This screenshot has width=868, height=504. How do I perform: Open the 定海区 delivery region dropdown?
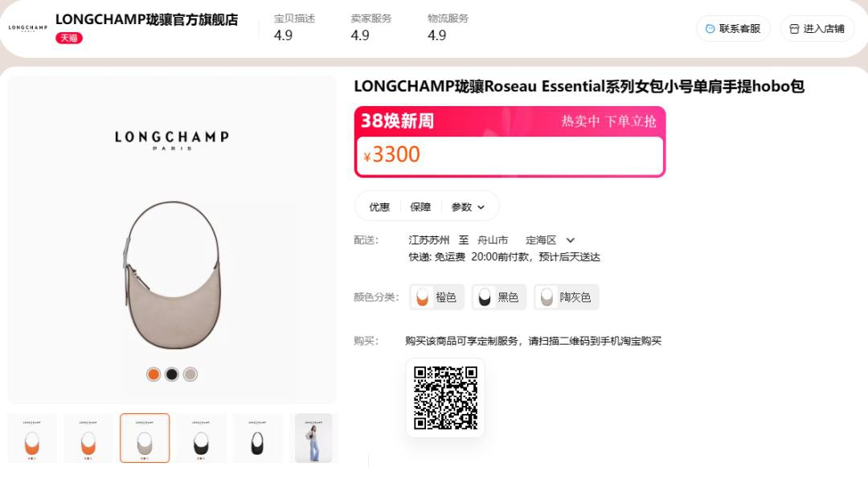click(x=550, y=240)
